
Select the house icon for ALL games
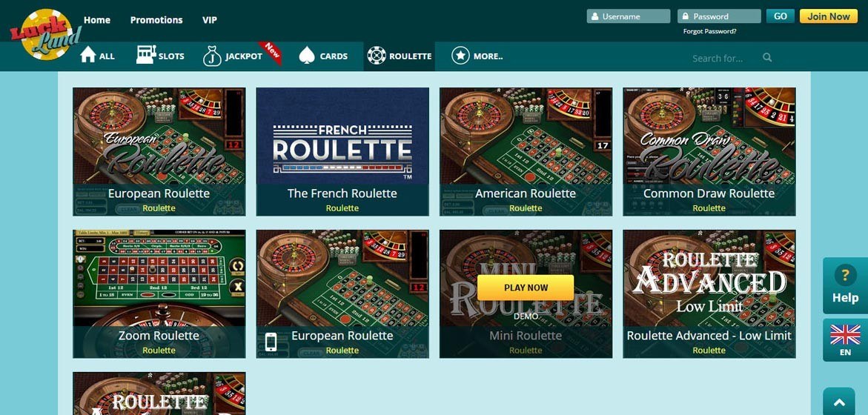(88, 55)
